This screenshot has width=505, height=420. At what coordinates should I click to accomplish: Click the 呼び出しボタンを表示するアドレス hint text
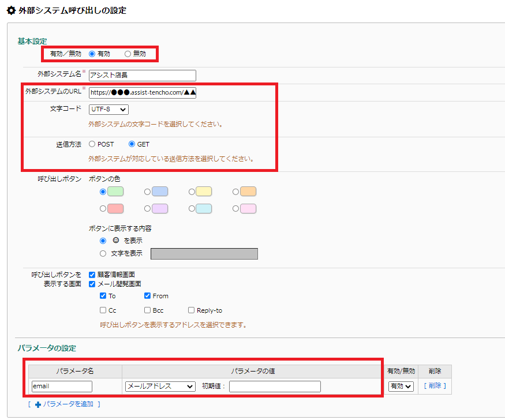pyautogui.click(x=174, y=325)
